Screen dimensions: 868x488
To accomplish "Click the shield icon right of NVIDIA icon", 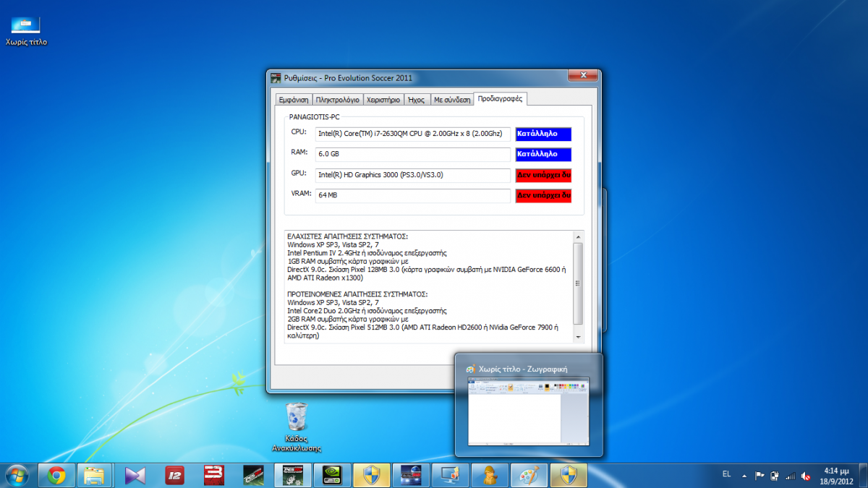I will (x=370, y=475).
